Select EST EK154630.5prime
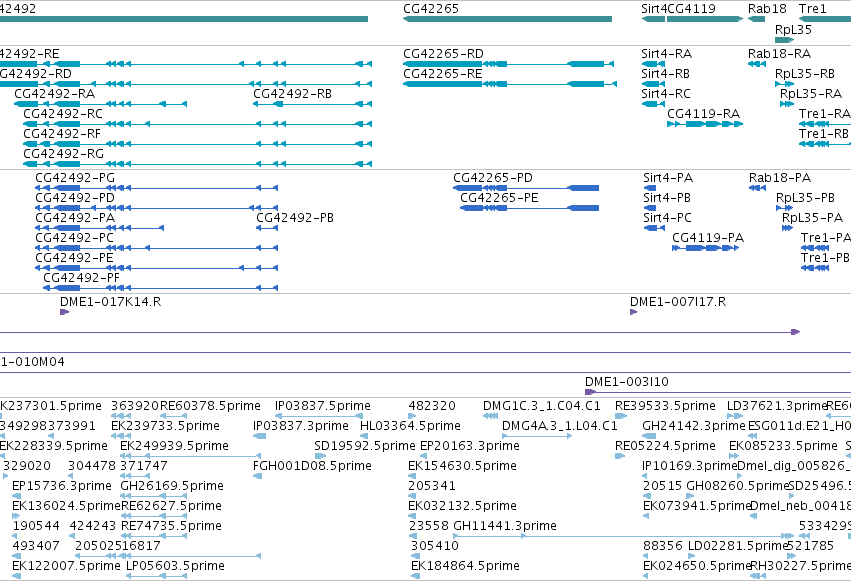Screen dimensions: 851x581 411,476
